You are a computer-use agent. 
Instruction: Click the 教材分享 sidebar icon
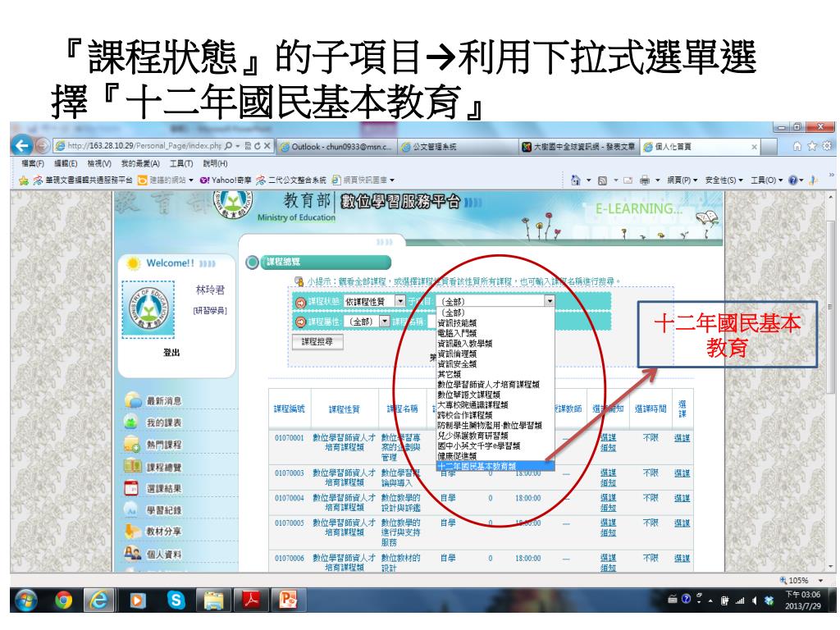tap(132, 531)
